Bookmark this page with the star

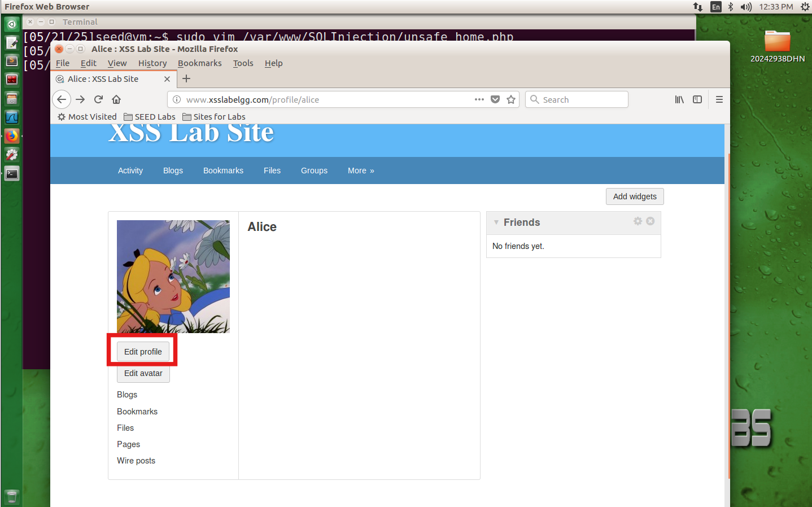point(511,99)
